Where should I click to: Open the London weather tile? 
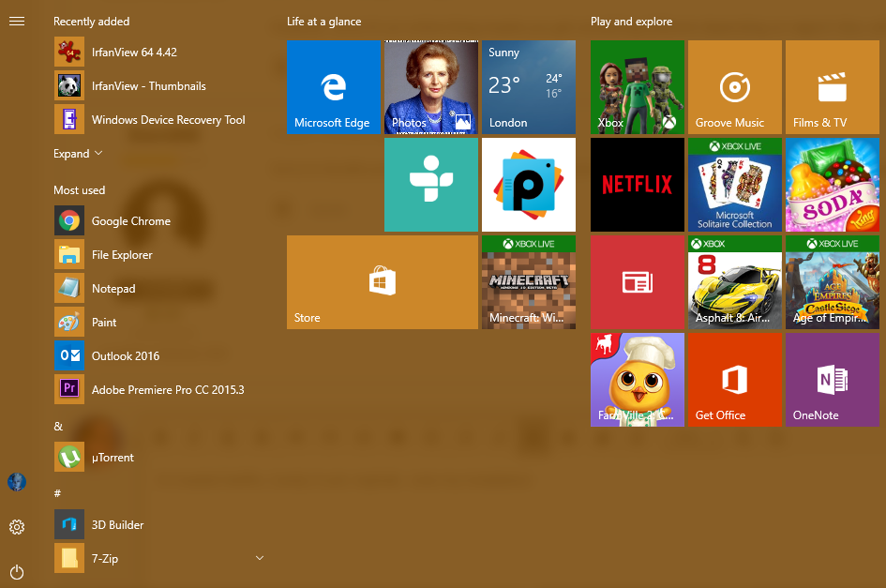[528, 87]
